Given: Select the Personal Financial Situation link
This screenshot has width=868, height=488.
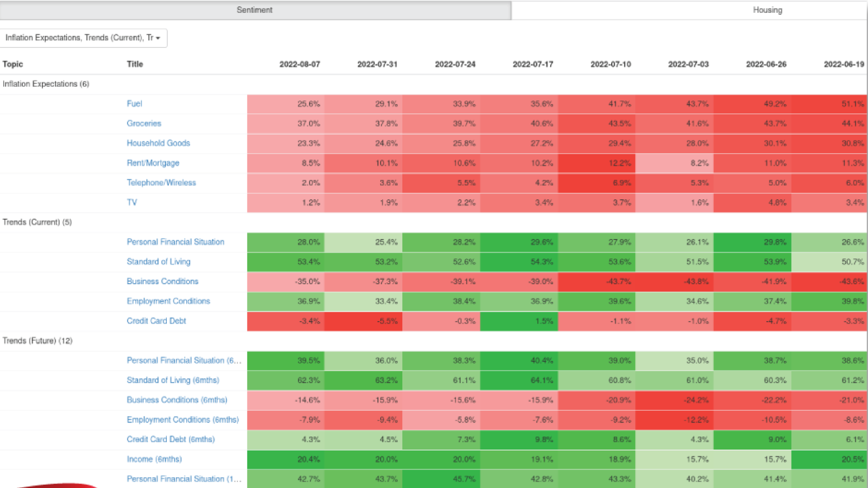Looking at the screenshot, I should [175, 242].
